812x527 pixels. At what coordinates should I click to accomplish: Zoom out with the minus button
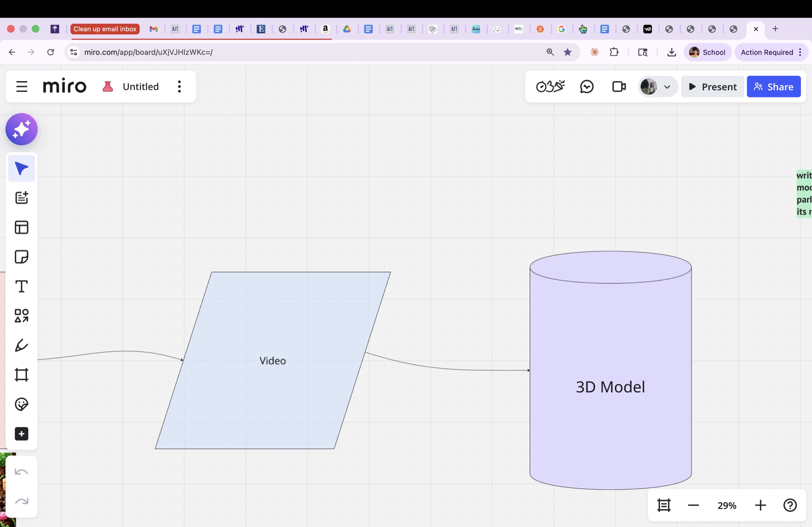point(693,505)
